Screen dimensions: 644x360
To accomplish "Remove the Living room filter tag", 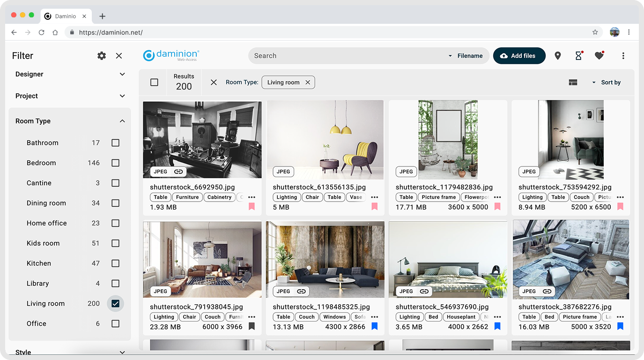I will (308, 82).
